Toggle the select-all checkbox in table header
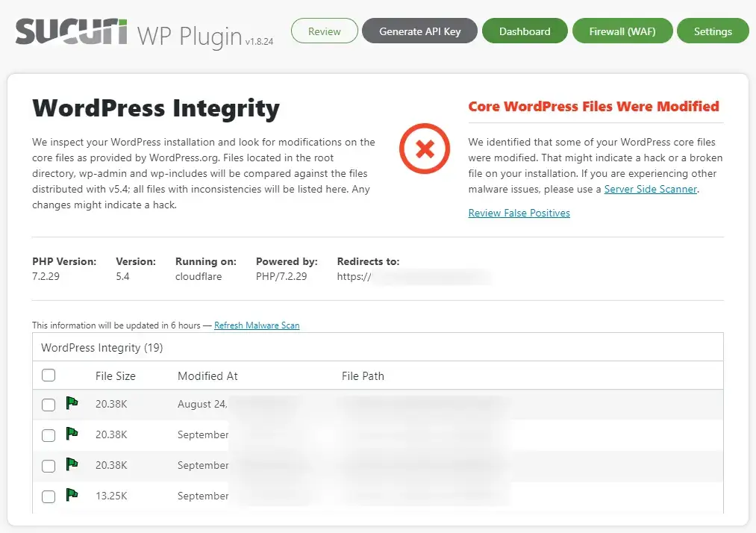756x533 pixels. (x=49, y=375)
